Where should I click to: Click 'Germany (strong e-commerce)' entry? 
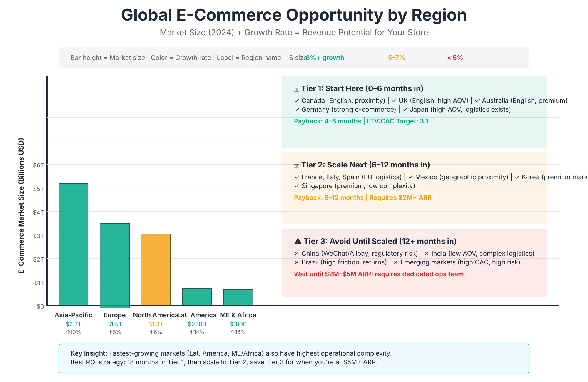pyautogui.click(x=349, y=109)
